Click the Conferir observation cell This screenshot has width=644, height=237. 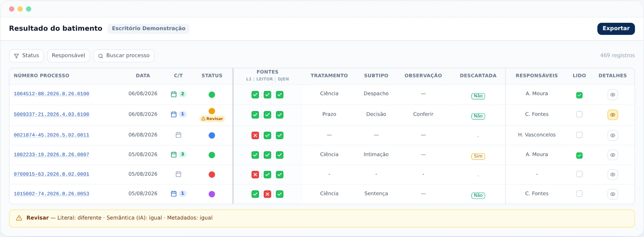coord(423,114)
